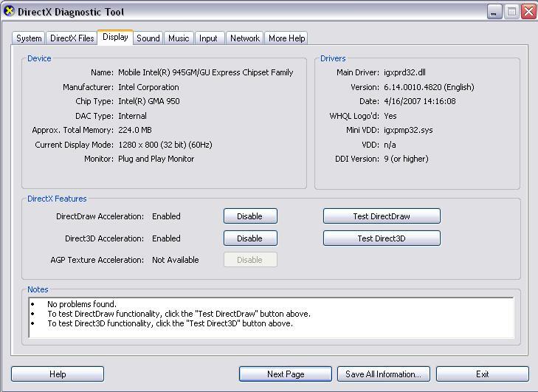Screen dimensions: 538x392
Task: Click Direct3D Acceleration 'Enabled' status
Action: coord(166,238)
